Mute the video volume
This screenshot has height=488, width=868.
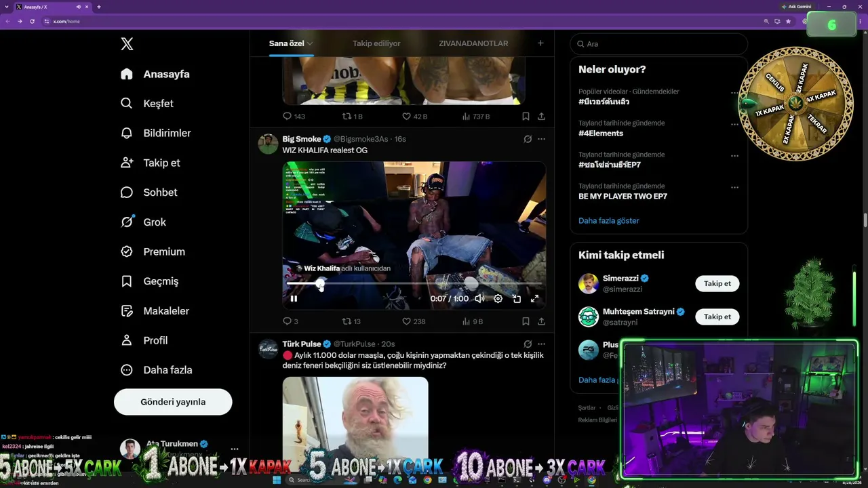[x=479, y=298]
